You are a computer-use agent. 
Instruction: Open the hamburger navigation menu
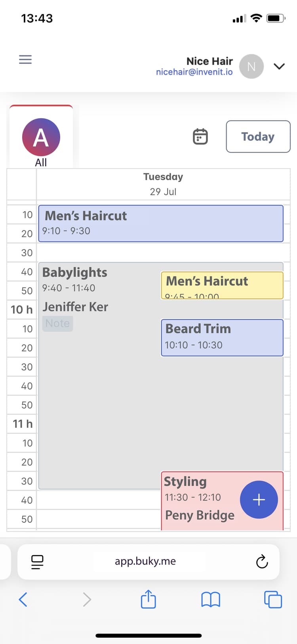(25, 59)
